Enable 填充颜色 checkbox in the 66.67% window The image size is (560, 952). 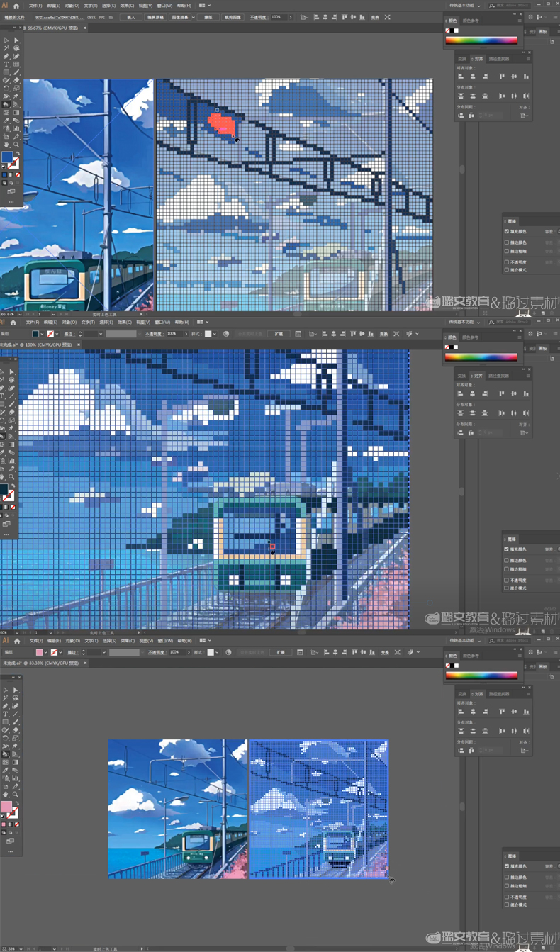point(506,231)
